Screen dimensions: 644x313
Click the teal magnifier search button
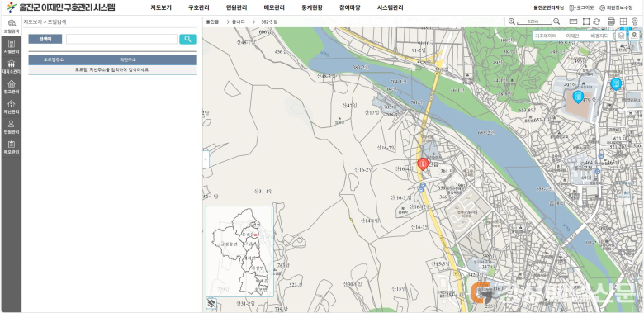click(187, 39)
